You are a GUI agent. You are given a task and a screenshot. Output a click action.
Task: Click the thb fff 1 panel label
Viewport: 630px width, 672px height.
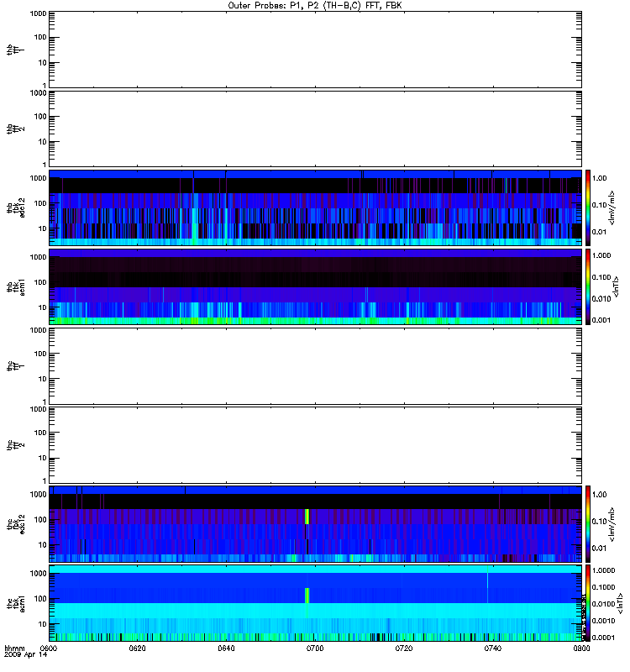coord(15,50)
